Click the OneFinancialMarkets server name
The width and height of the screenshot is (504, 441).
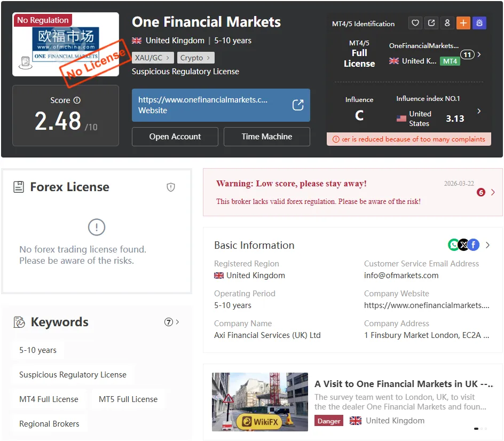(423, 45)
